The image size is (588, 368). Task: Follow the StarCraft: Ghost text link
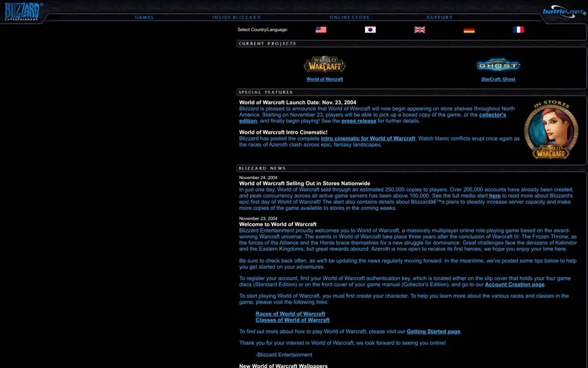[499, 79]
